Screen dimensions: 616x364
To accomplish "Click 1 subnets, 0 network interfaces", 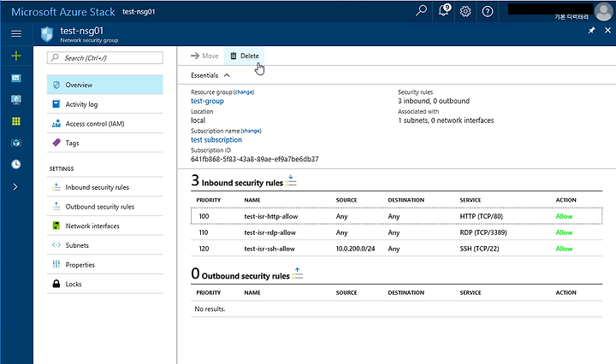I will [x=446, y=120].
